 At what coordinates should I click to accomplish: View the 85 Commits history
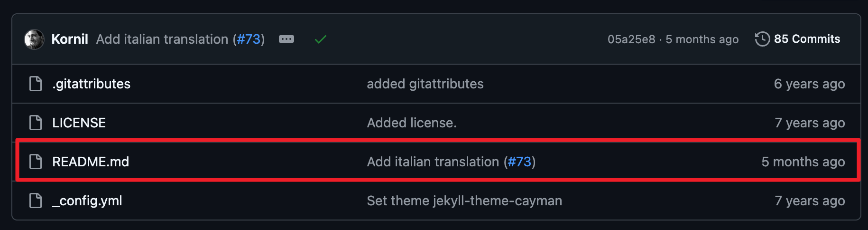tap(806, 39)
